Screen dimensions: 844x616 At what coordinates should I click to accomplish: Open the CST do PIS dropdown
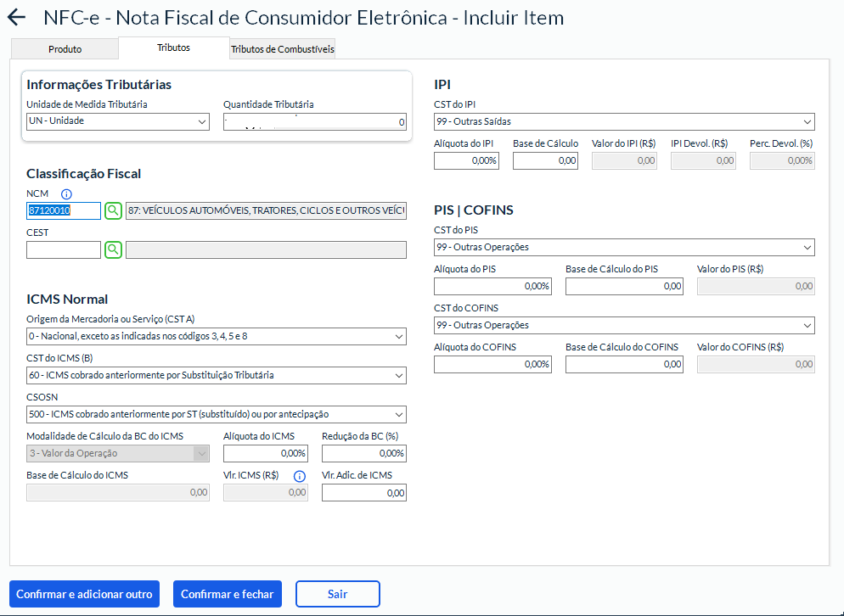pyautogui.click(x=623, y=248)
